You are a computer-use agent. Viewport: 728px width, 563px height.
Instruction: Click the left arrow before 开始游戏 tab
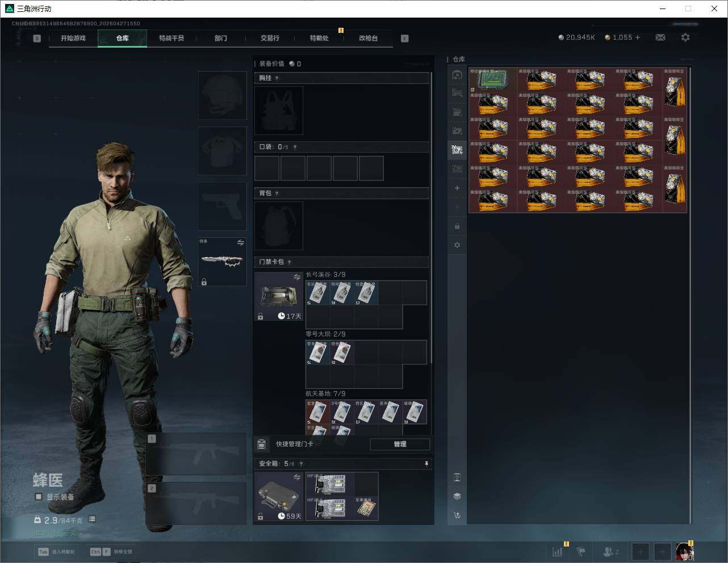pyautogui.click(x=37, y=39)
